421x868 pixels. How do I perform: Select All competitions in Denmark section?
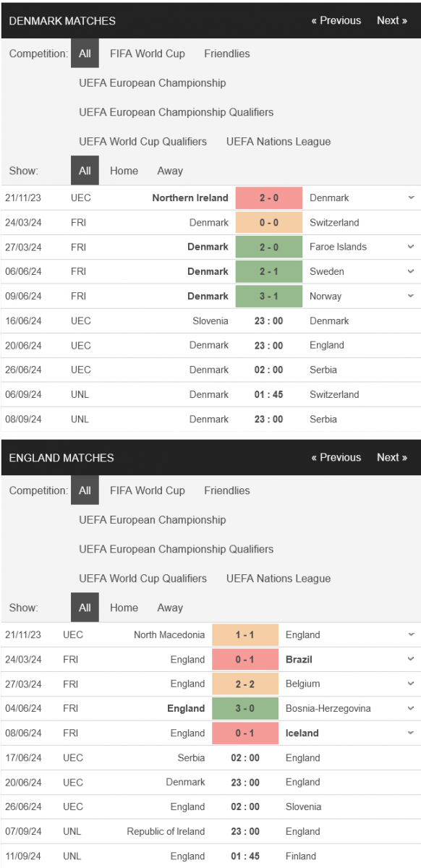click(x=85, y=54)
